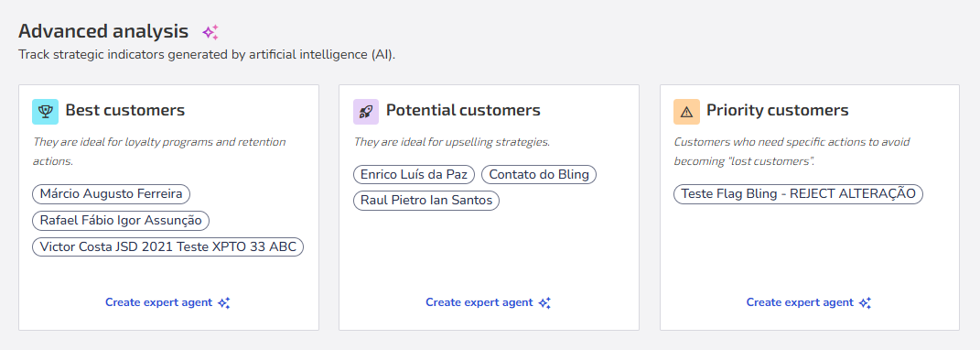980x350 pixels.
Task: Click sparkle icon in Priority customers' Create expert agent
Action: (866, 303)
